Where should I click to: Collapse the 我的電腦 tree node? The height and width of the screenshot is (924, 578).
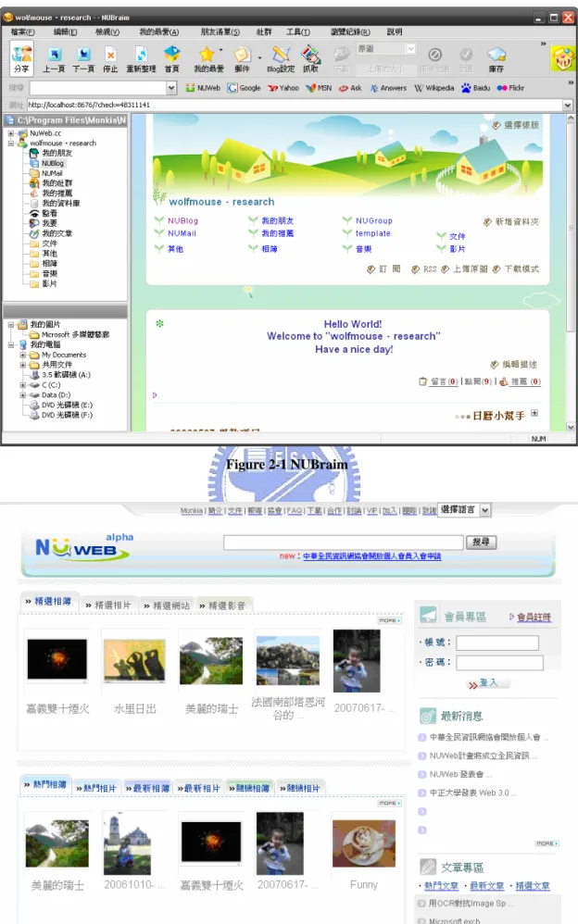tap(10, 344)
